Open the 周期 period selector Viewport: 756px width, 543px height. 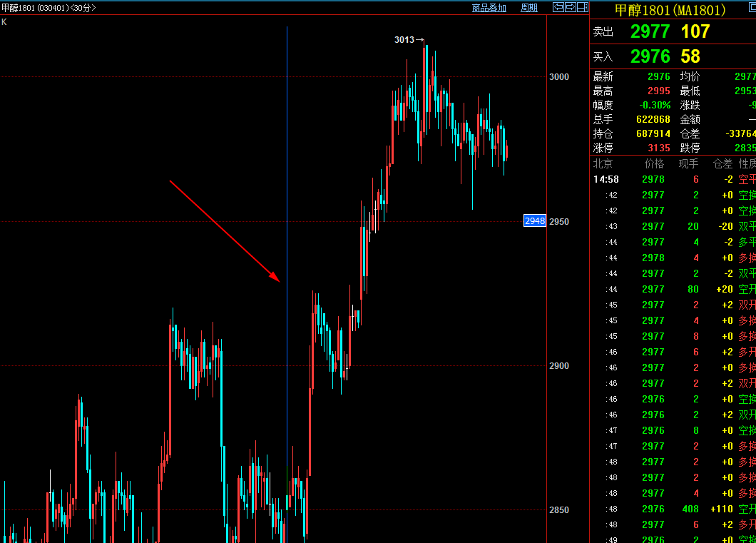point(528,8)
